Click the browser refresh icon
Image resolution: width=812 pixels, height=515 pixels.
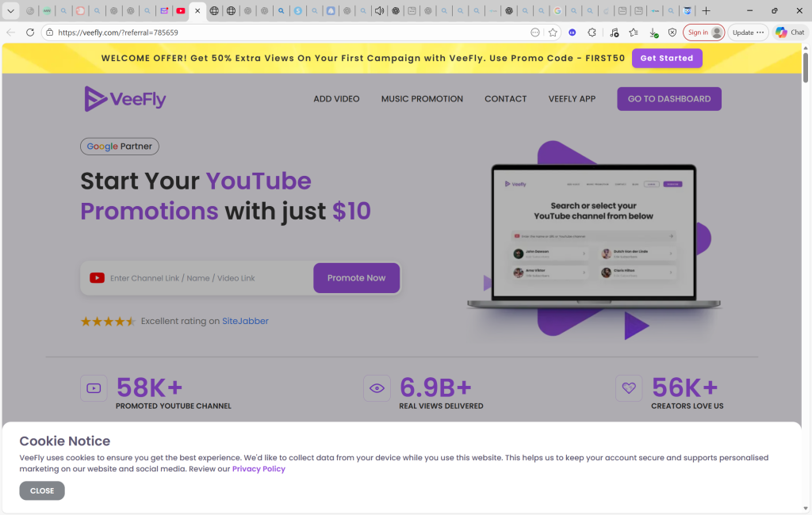click(30, 32)
